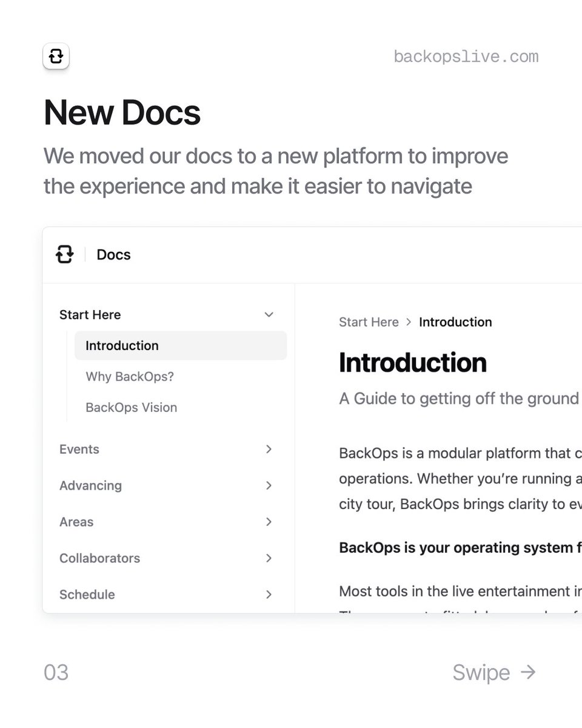Expand the Schedule section chevron
Image resolution: width=582 pixels, height=728 pixels.
[269, 595]
